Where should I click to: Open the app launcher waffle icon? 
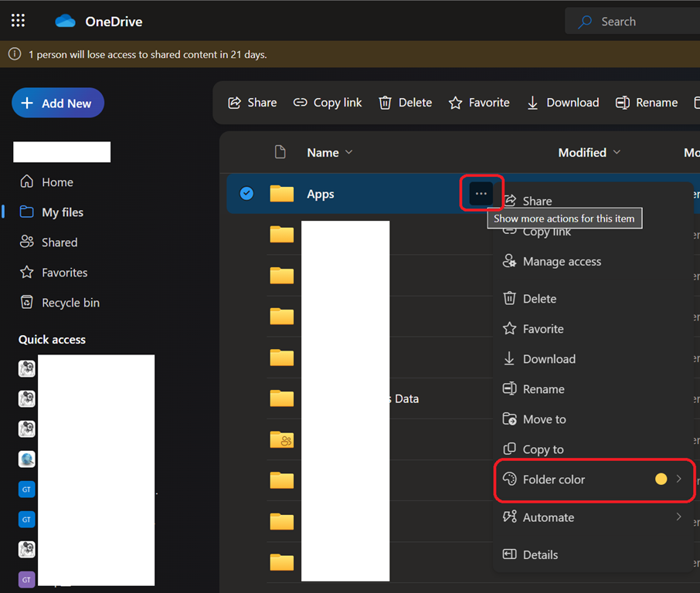tap(18, 21)
